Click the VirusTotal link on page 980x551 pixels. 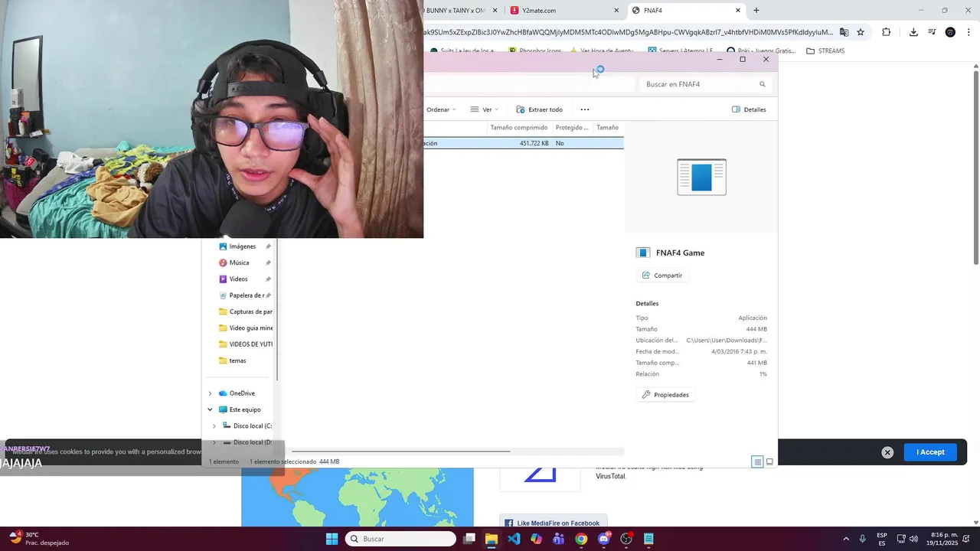tap(610, 476)
